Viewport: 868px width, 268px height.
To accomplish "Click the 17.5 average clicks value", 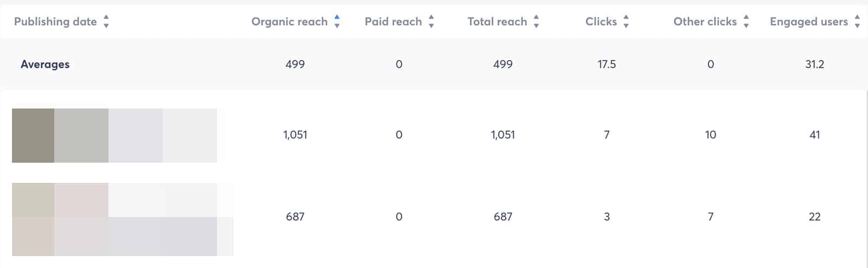I will [607, 65].
